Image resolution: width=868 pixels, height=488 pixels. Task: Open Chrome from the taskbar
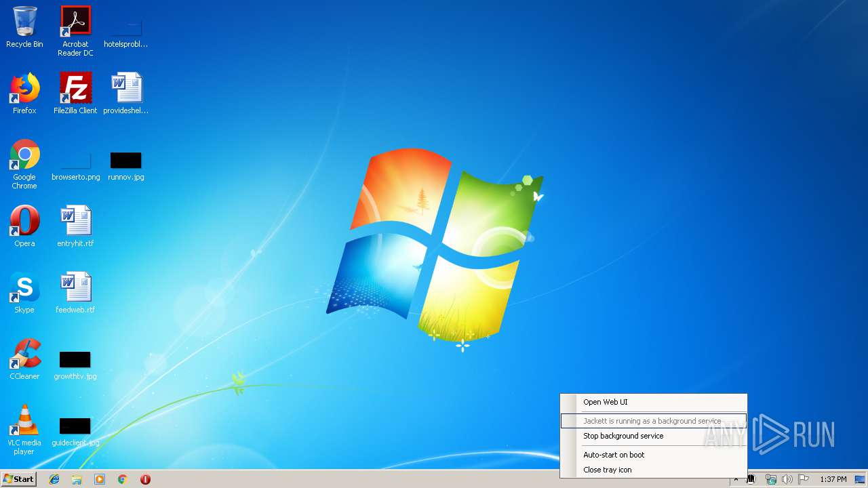(x=123, y=479)
